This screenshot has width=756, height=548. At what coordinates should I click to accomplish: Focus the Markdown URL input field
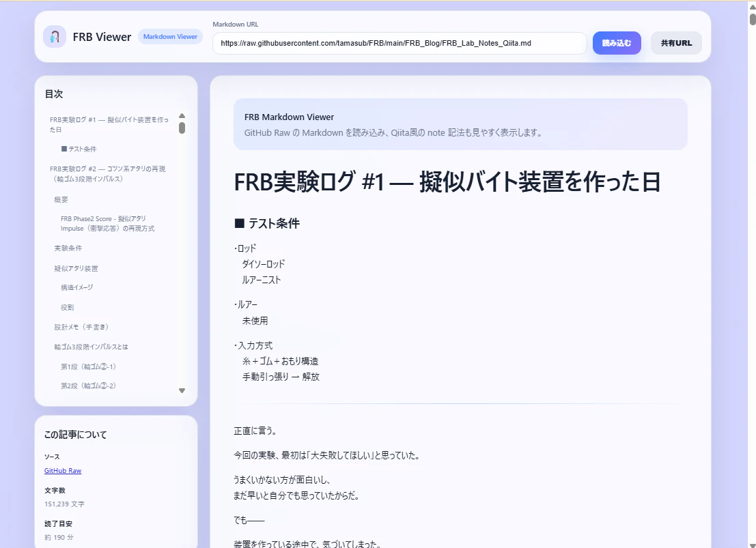click(400, 44)
